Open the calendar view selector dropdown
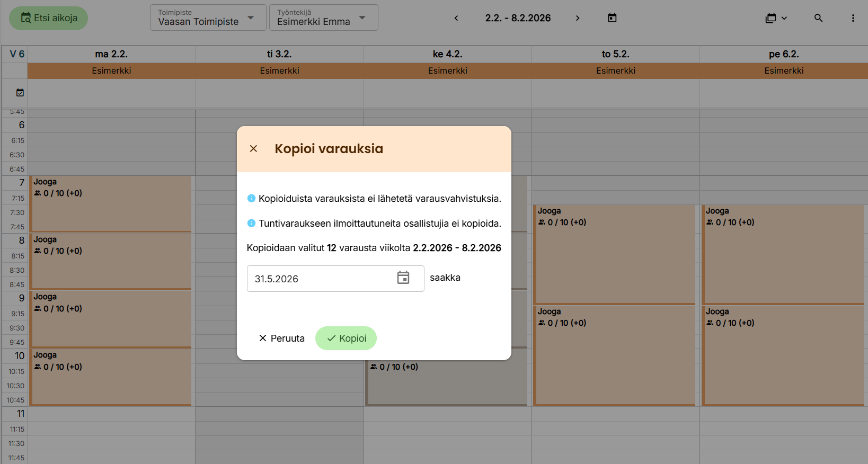Viewport: 868px width, 464px height. (x=776, y=18)
